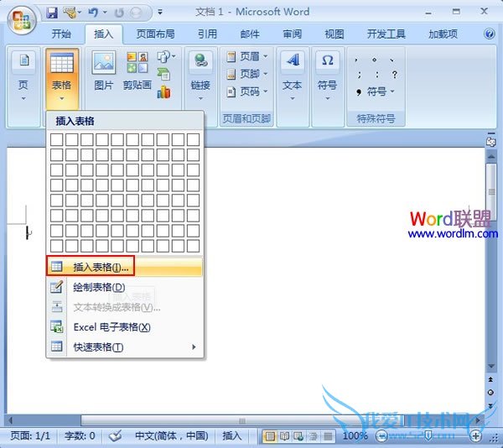Go to the 审阅 tab
This screenshot has height=448, width=503.
pyautogui.click(x=293, y=34)
